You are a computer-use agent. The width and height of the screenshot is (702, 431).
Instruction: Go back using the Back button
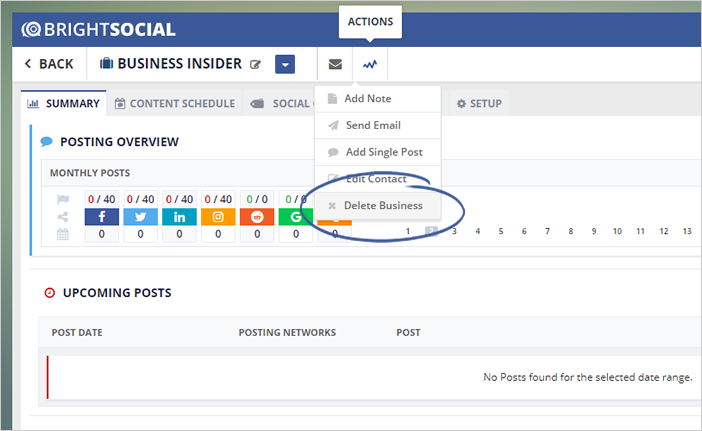tap(48, 64)
